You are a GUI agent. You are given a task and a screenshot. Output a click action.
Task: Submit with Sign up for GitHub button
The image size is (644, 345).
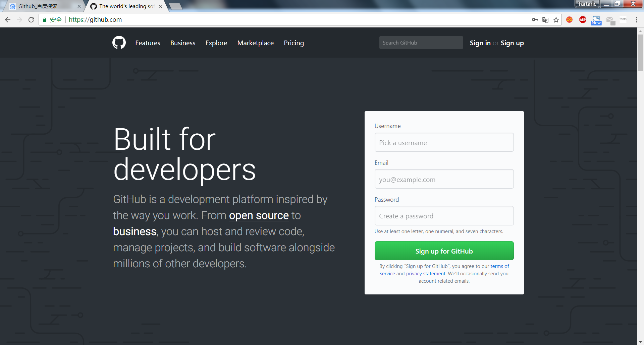(444, 251)
